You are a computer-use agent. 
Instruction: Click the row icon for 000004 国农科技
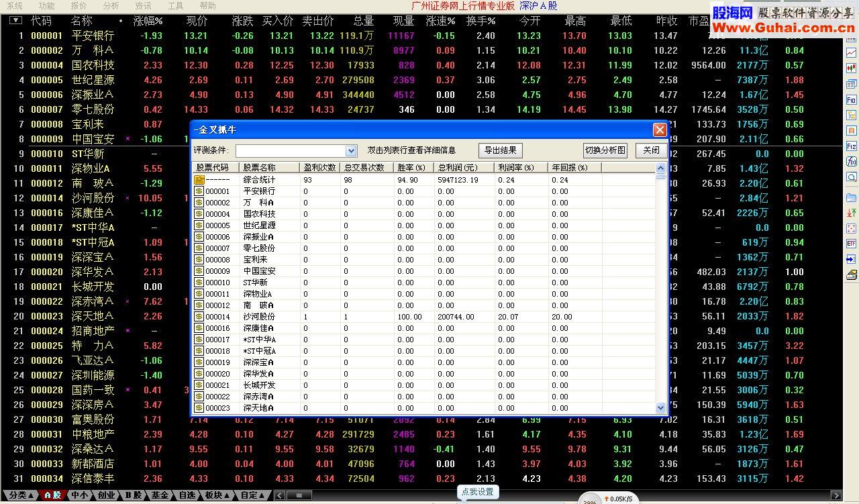tap(199, 214)
